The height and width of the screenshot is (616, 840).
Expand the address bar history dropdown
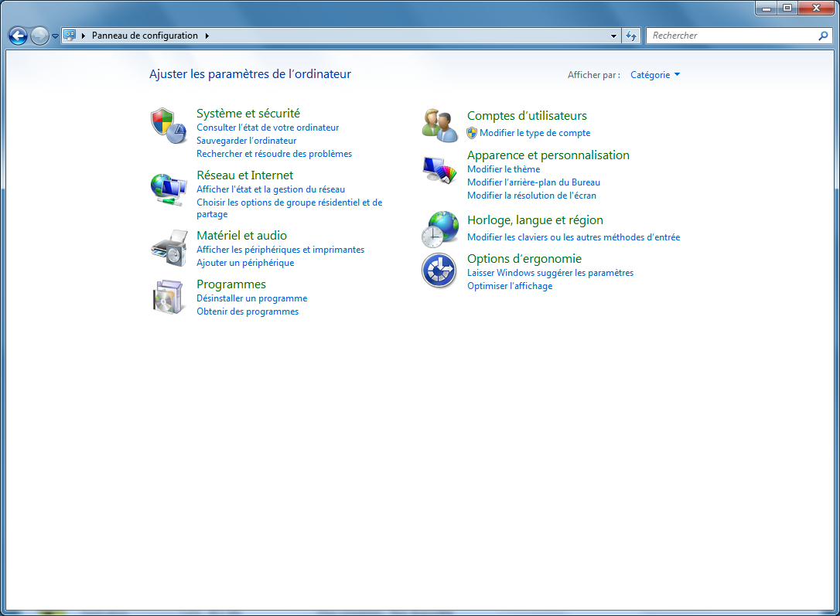pyautogui.click(x=613, y=36)
